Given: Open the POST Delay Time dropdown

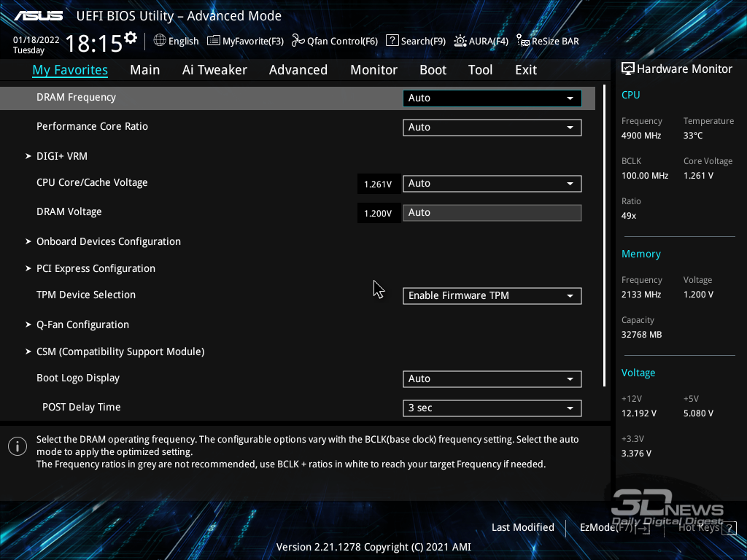Looking at the screenshot, I should point(492,408).
